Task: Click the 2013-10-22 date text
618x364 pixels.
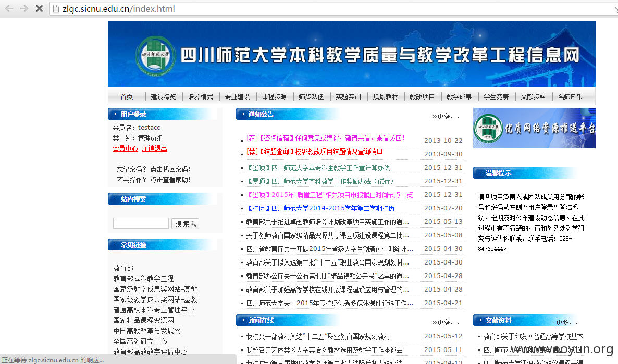Action: 443,141
